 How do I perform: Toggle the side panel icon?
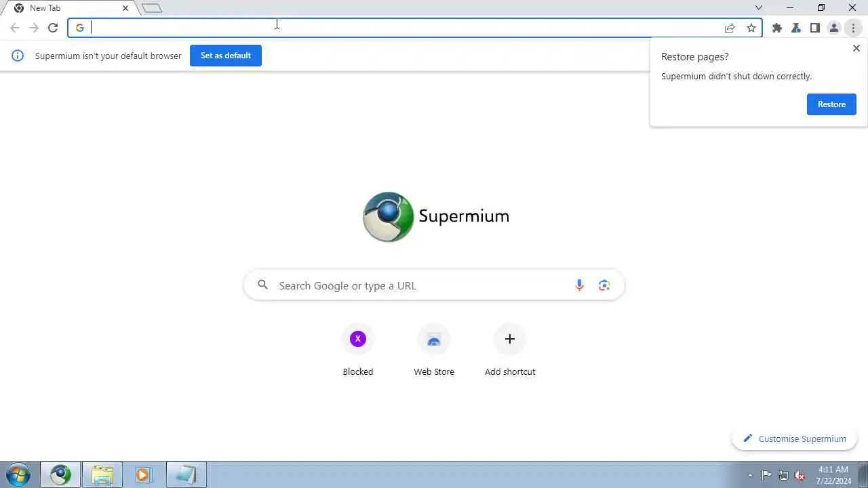[x=815, y=28]
